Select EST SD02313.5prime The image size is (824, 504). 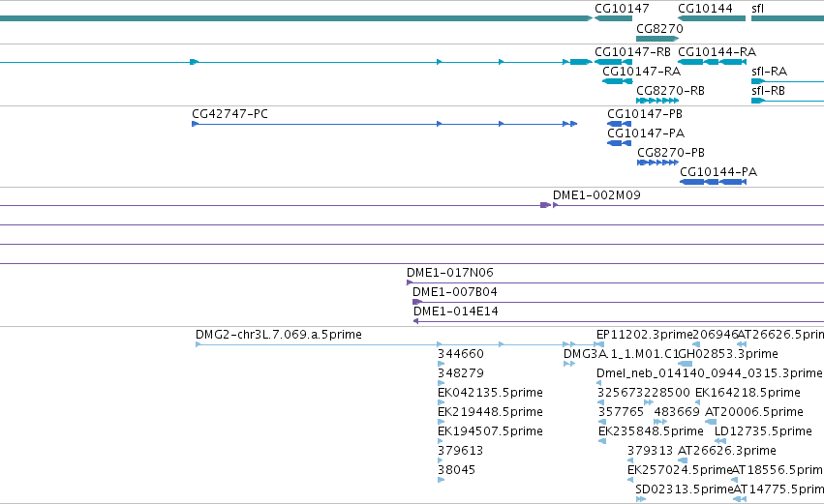click(685, 489)
